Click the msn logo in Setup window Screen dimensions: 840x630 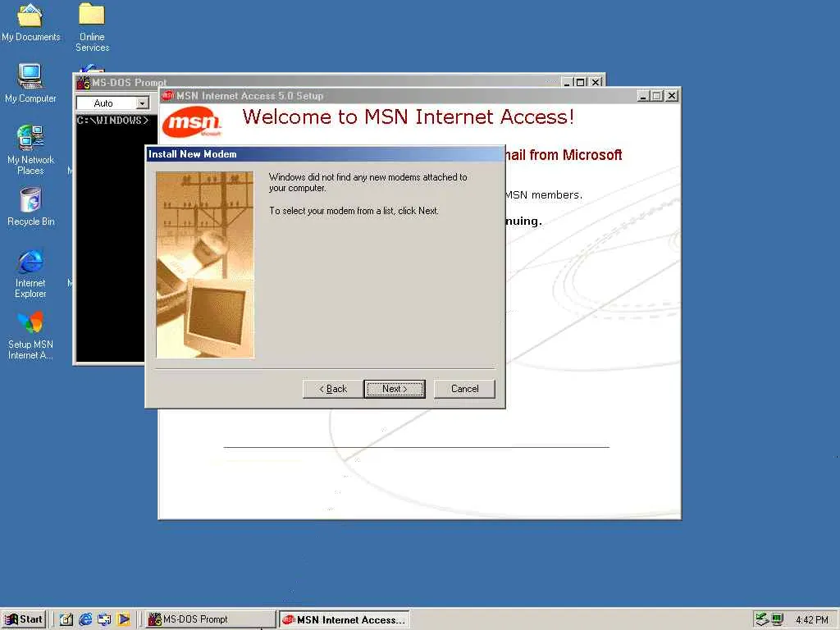tap(192, 121)
